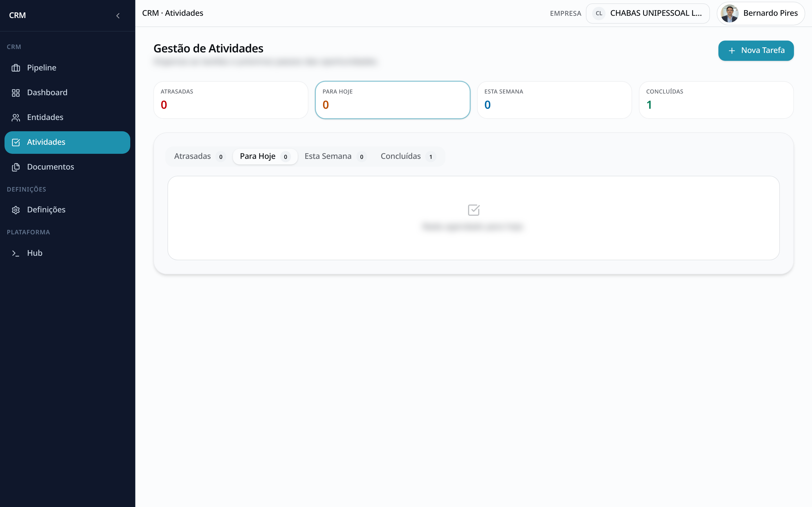Click the Atividades checkbox icon in sidebar
Viewport: 812px width, 507px height.
pos(16,142)
